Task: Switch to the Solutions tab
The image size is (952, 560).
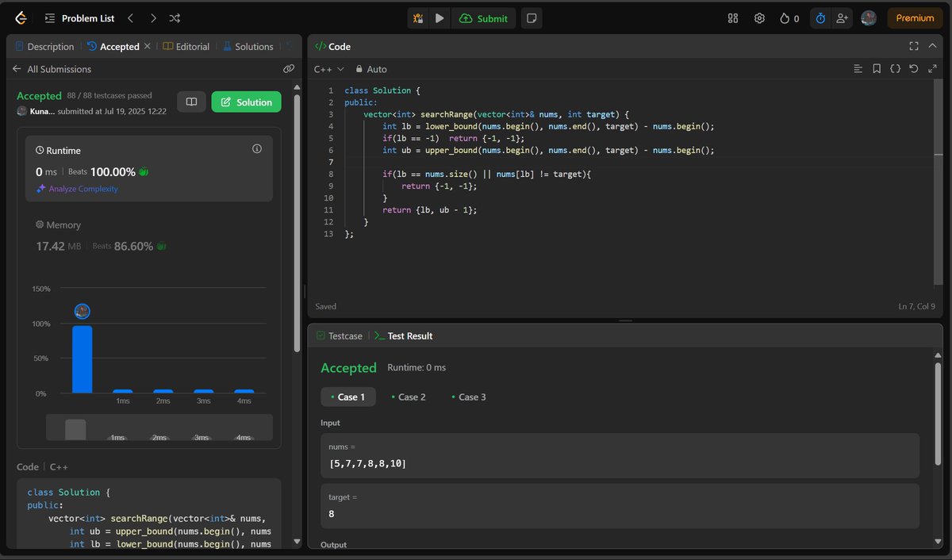Action: point(248,47)
